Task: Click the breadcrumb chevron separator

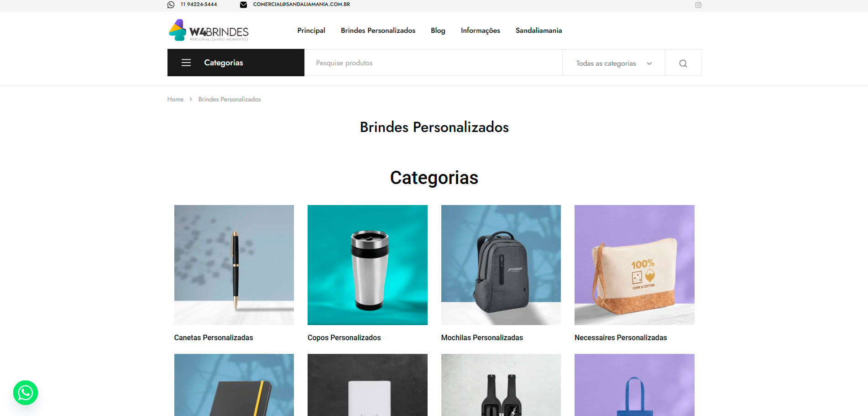Action: (191, 99)
